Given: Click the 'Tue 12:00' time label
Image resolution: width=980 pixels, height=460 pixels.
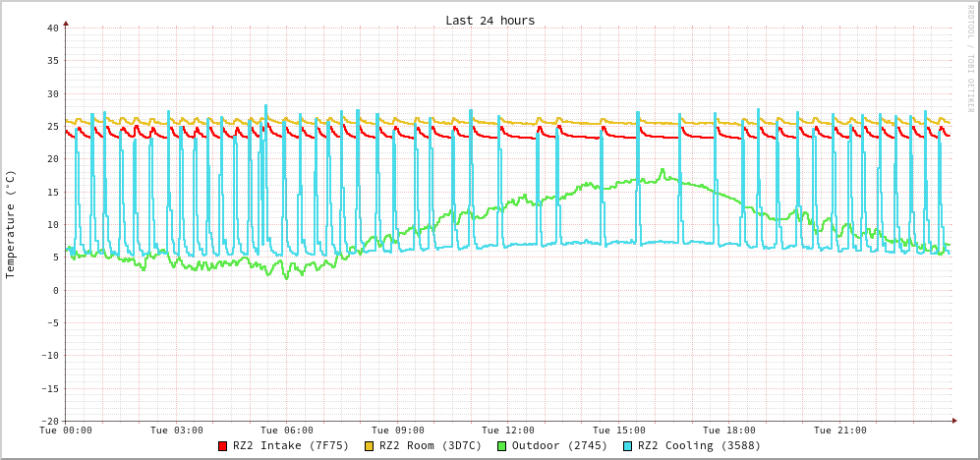Looking at the screenshot, I should click(508, 431).
